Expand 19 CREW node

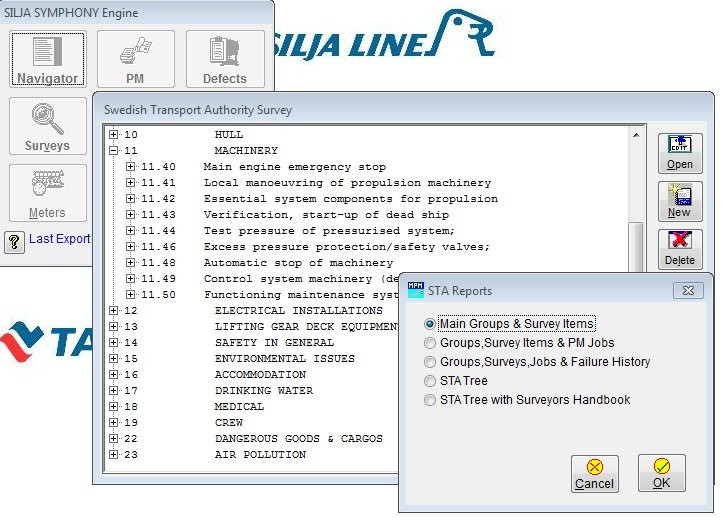113,422
